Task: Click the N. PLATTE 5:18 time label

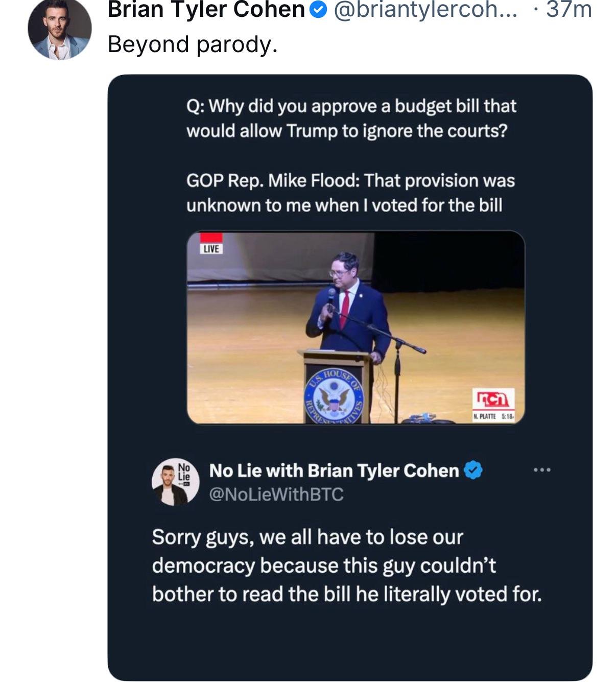Action: pos(493,416)
